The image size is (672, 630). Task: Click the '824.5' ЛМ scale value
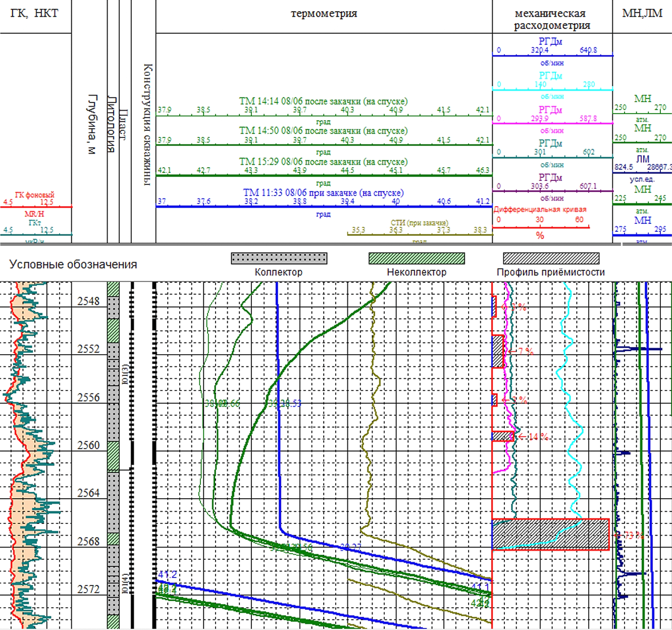click(x=624, y=167)
